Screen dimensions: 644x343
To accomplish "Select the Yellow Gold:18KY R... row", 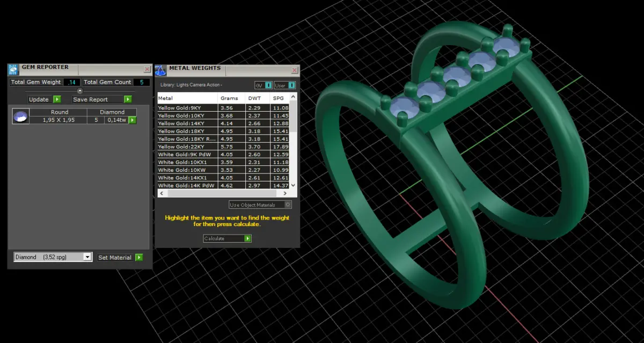I will click(x=223, y=139).
